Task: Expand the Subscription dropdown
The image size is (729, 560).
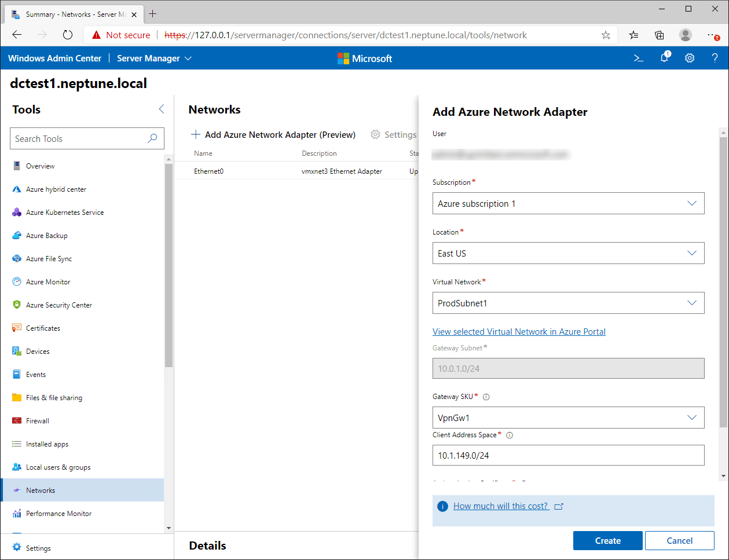Action: click(x=692, y=203)
